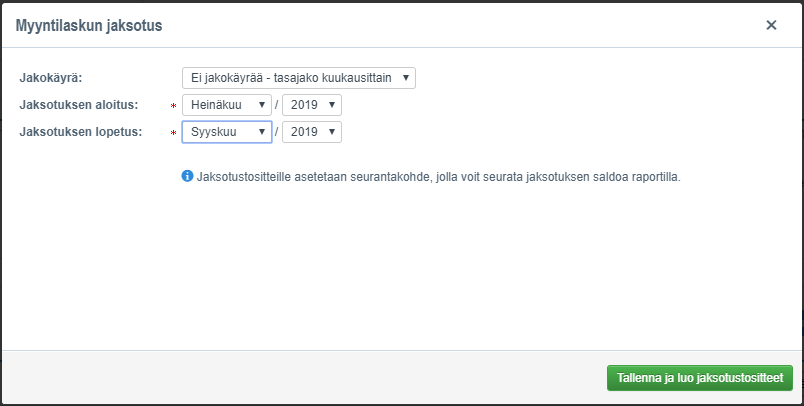The image size is (804, 406).
Task: Click the Jaksotuksen lopetus label
Action: click(80, 132)
